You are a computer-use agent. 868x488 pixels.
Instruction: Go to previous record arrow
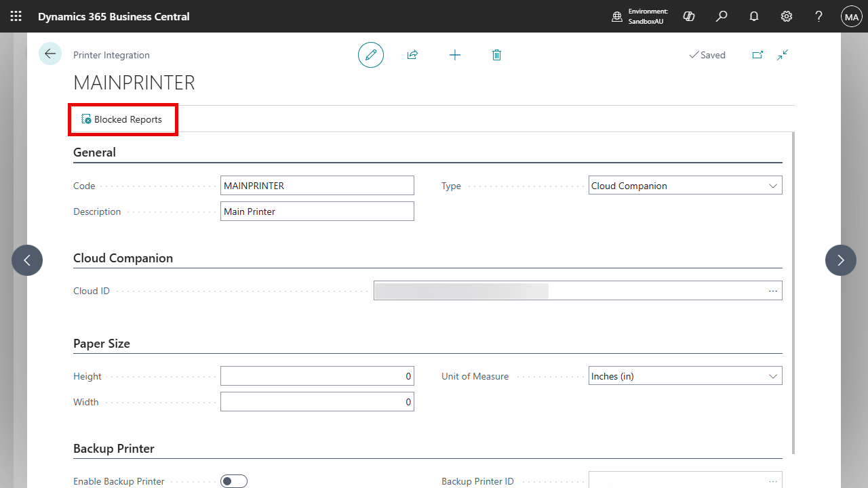click(27, 260)
